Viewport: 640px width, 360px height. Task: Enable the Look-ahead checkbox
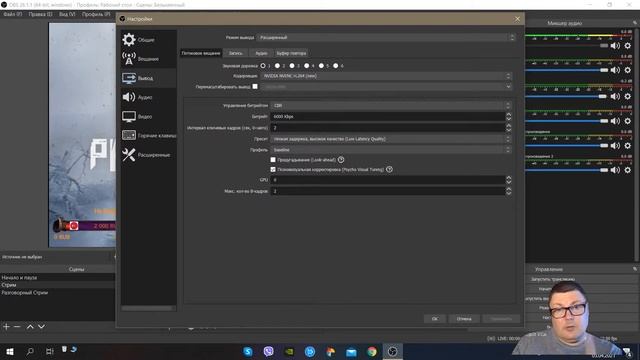(x=273, y=160)
